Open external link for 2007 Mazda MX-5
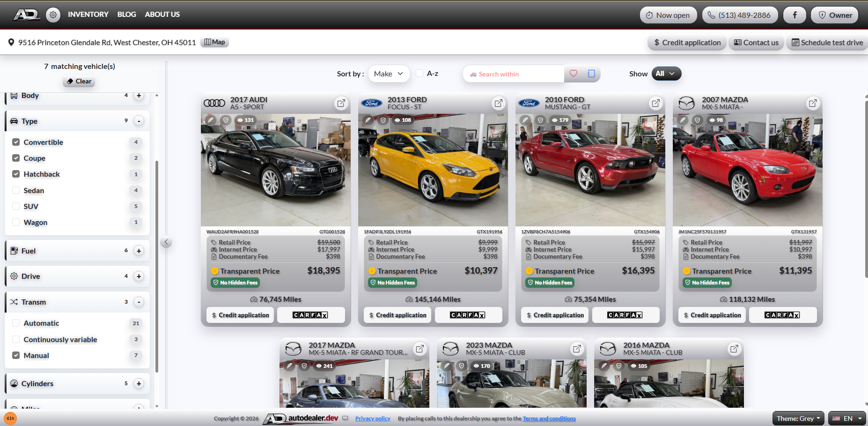Image resolution: width=868 pixels, height=426 pixels. (813, 103)
